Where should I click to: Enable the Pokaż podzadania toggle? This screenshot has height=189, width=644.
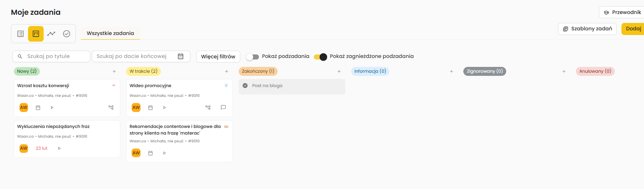tap(252, 57)
